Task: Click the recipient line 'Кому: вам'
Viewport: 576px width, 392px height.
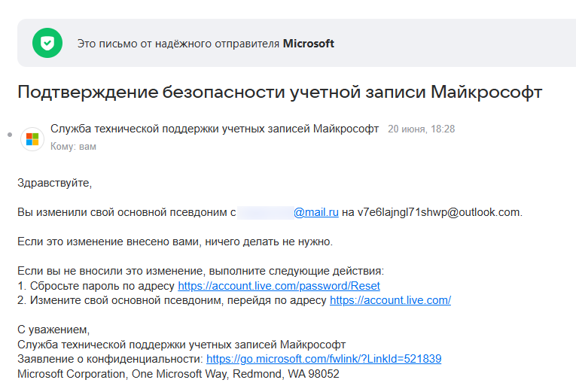Action: coord(74,147)
